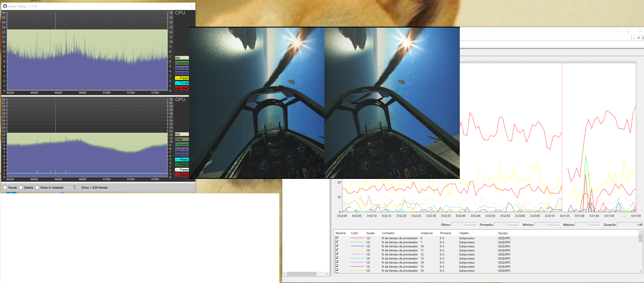644x283 pixels.
Task: Click the red vertical time marker on performance graph
Action: point(562,137)
